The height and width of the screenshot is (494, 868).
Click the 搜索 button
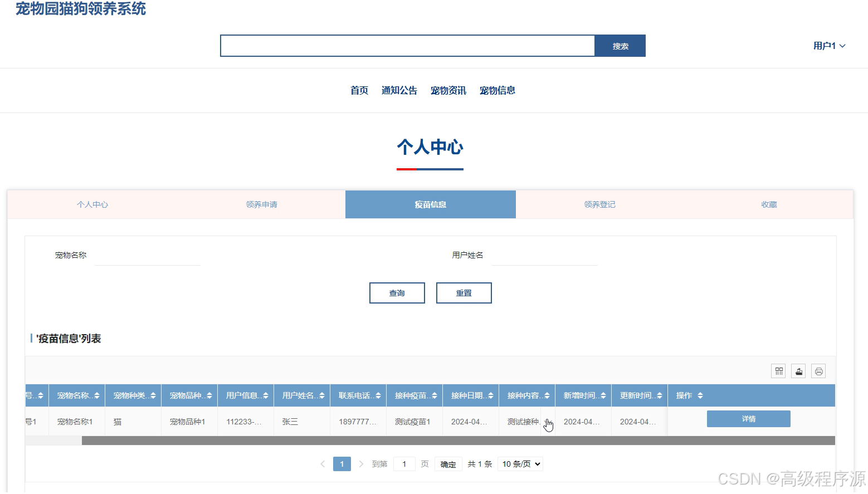[x=620, y=46]
